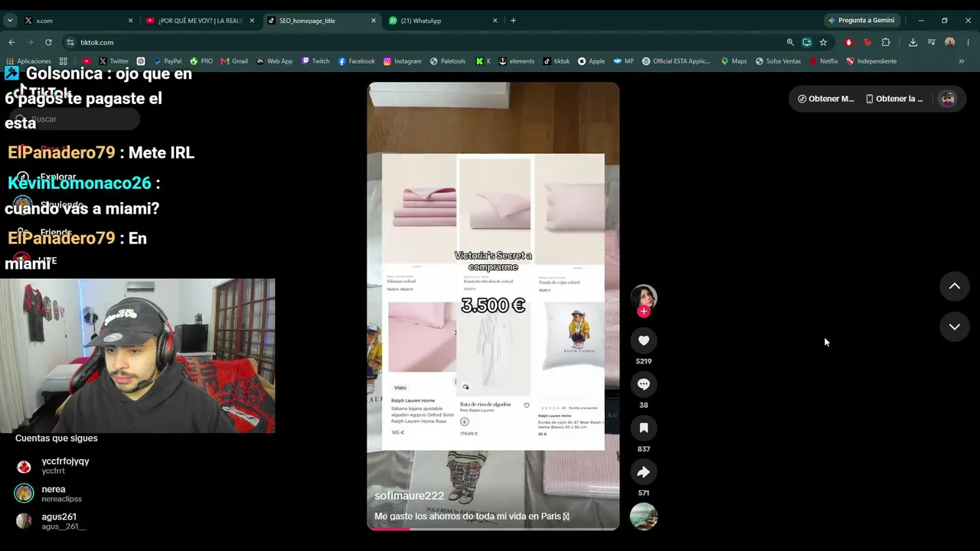
Task: Open the Maps bookmark
Action: tap(733, 61)
